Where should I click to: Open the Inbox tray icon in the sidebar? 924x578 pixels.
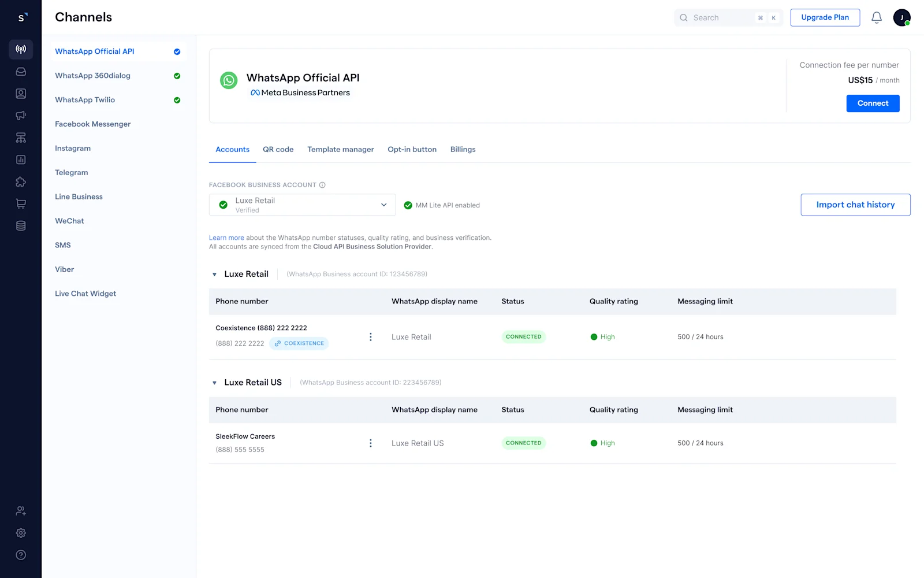click(21, 72)
